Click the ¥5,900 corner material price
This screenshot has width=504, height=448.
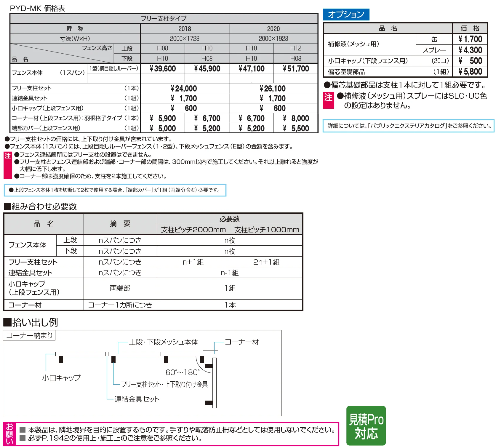pyautogui.click(x=163, y=119)
